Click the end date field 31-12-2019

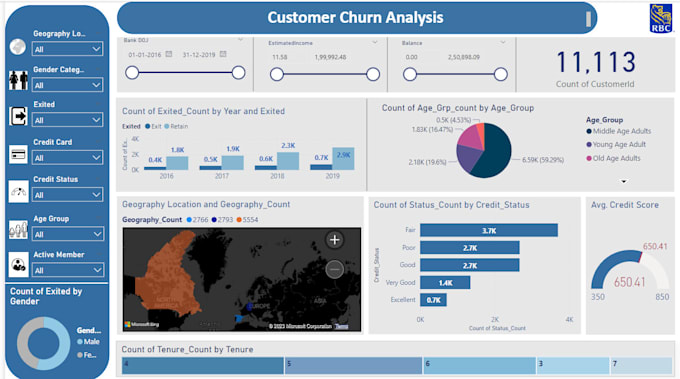[x=199, y=55]
